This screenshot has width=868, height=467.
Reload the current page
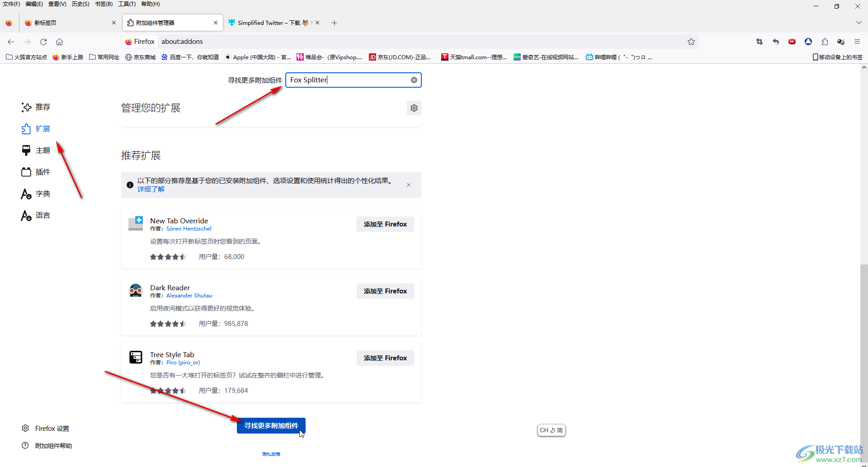click(43, 42)
